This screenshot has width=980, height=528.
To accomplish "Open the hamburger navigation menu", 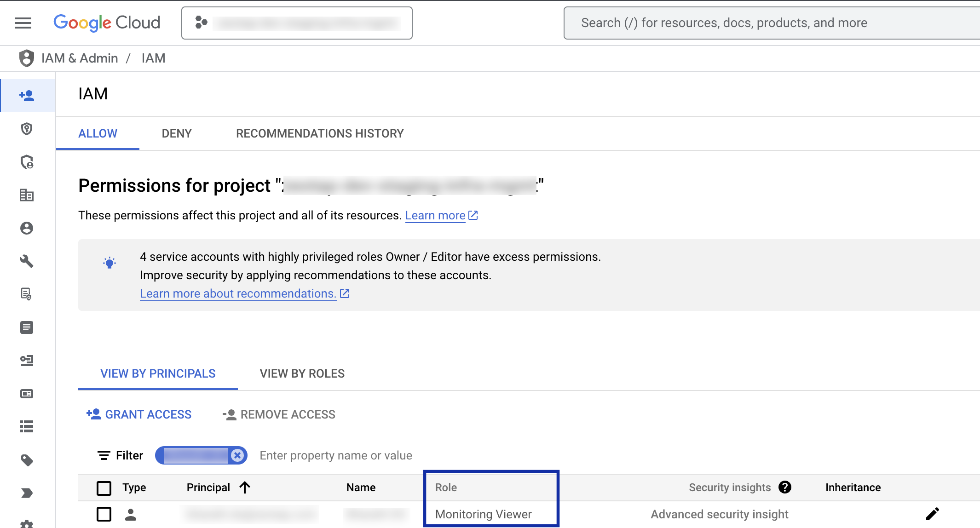I will (x=23, y=23).
